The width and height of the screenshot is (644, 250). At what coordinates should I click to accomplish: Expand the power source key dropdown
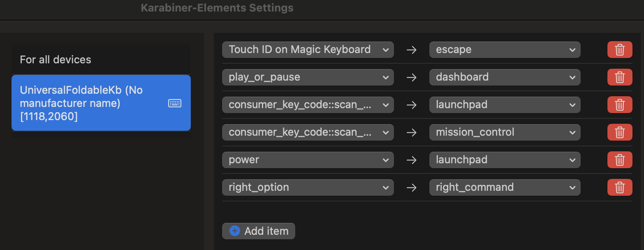click(308, 160)
